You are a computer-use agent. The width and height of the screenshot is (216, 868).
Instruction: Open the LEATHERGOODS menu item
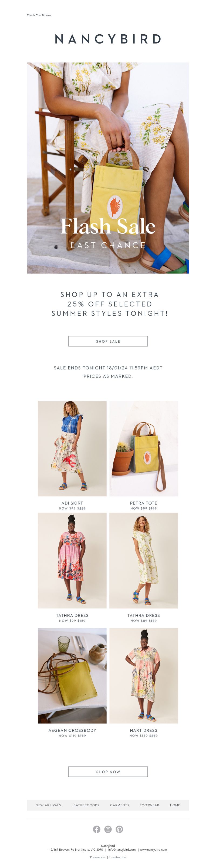[x=86, y=805]
